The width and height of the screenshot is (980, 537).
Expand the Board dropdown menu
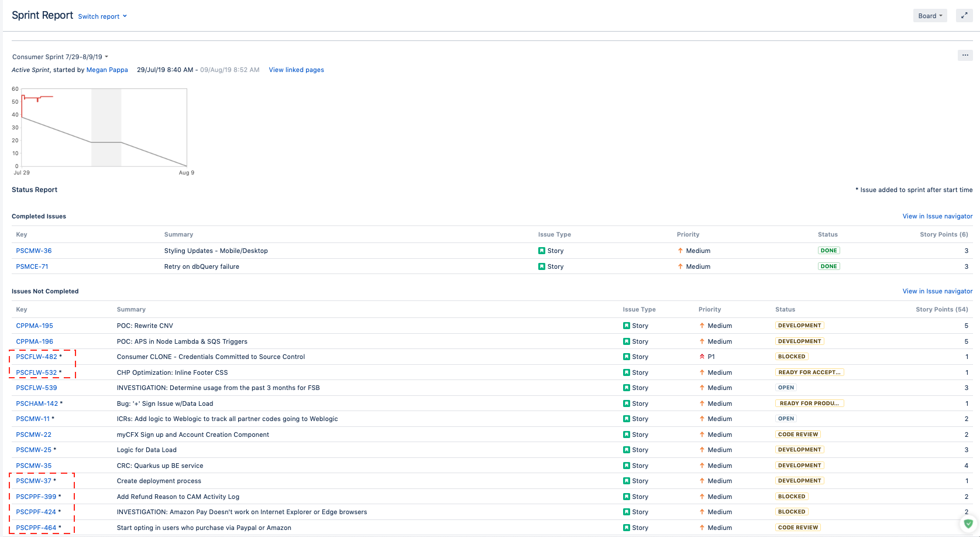point(930,16)
